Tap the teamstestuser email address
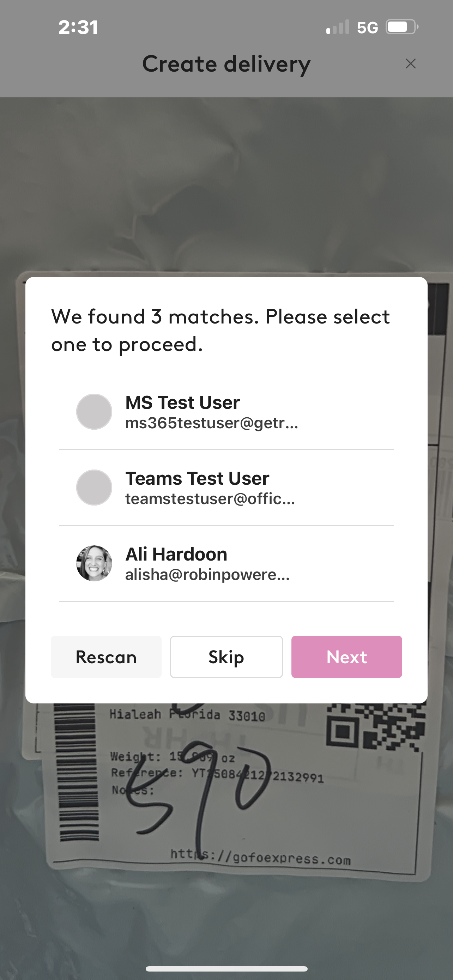The height and width of the screenshot is (980, 453). (x=210, y=499)
